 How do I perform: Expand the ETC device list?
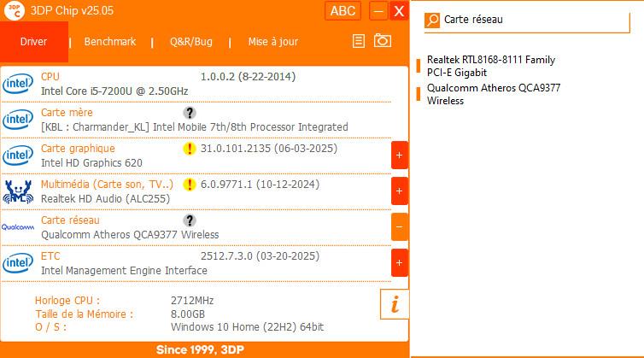pyautogui.click(x=399, y=262)
